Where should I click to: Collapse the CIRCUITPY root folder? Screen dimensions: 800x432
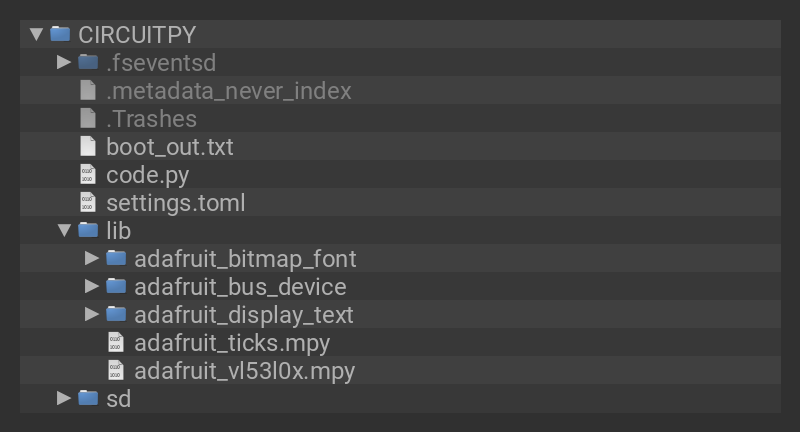(x=37, y=34)
